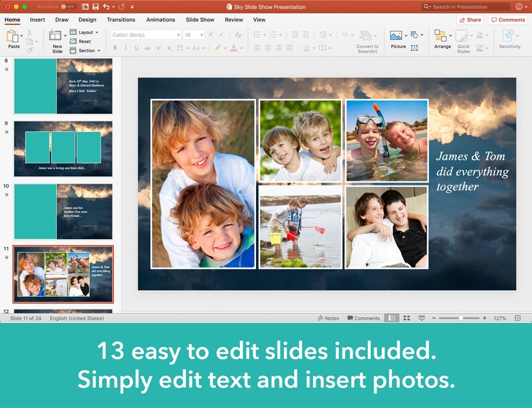Click the Sensitivity button
This screenshot has width=532, height=408.
[x=510, y=40]
